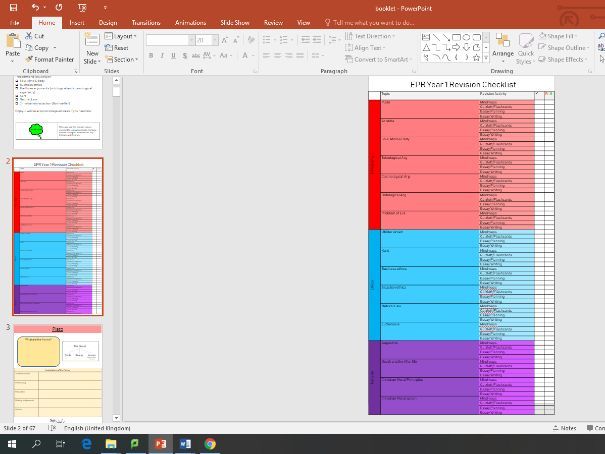
Task: Open the Animations tab
Action: coord(190,23)
